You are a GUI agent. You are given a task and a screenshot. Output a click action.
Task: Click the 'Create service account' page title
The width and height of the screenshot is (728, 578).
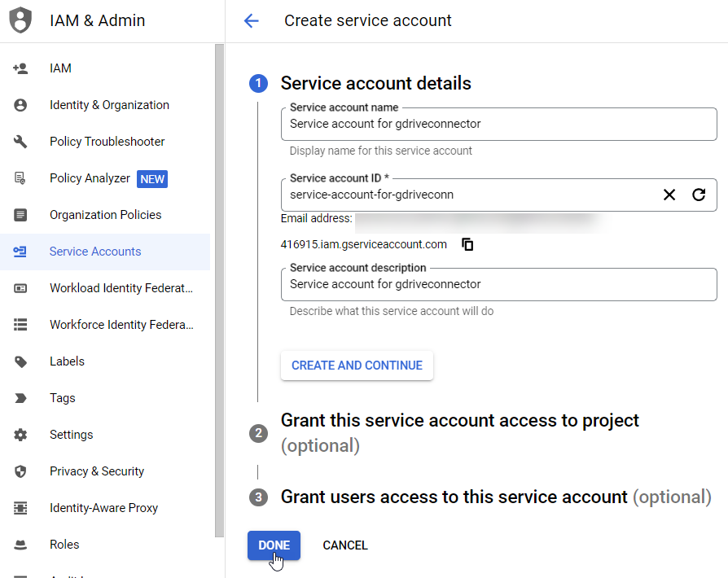tap(368, 20)
